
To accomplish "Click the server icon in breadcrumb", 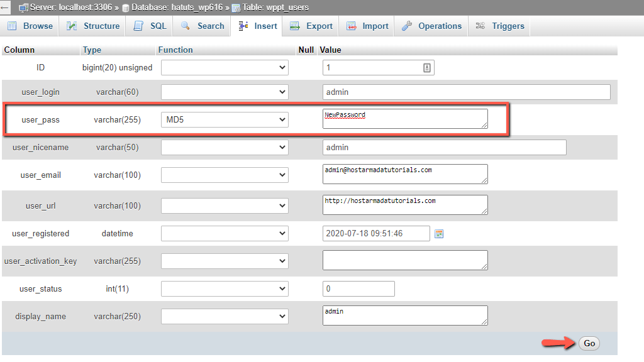I will click(23, 8).
